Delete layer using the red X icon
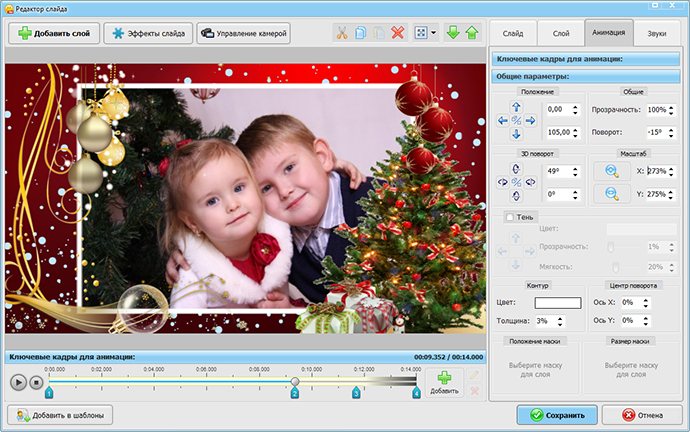690x432 pixels. click(x=399, y=33)
